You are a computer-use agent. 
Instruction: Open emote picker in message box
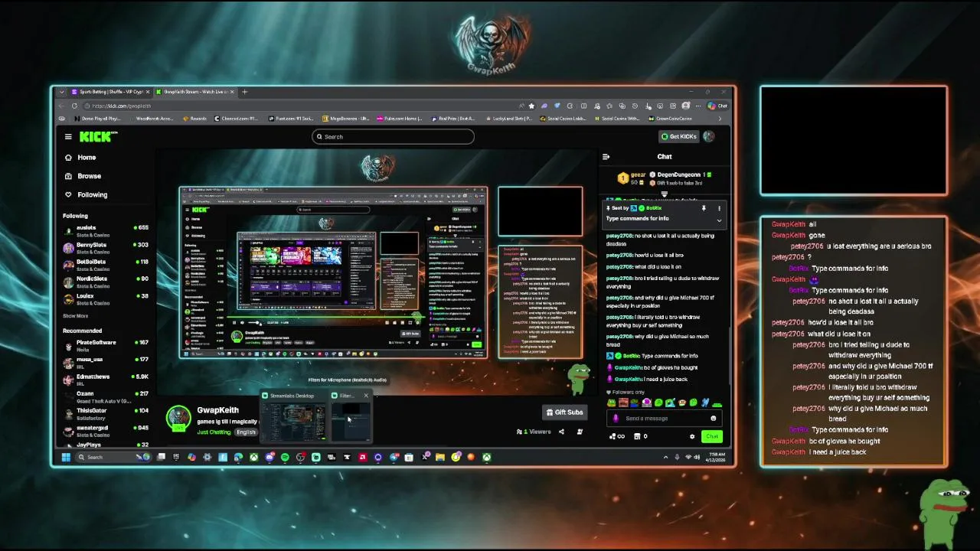pos(713,419)
